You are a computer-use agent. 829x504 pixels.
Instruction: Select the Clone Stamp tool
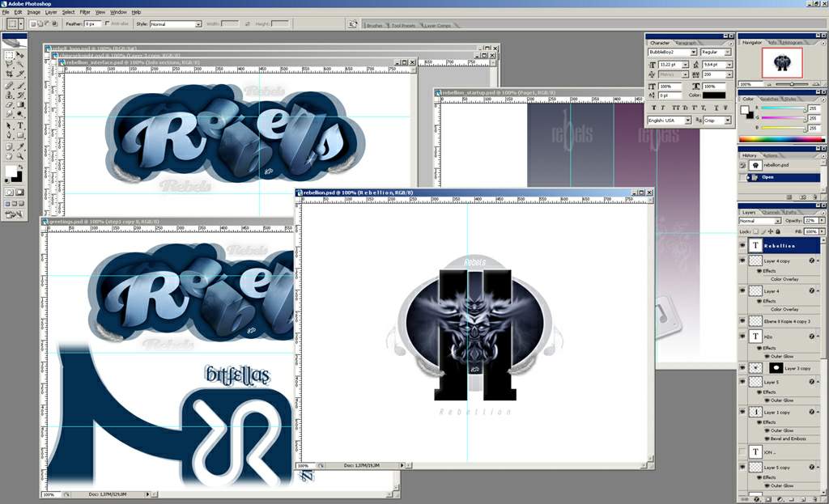click(9, 95)
